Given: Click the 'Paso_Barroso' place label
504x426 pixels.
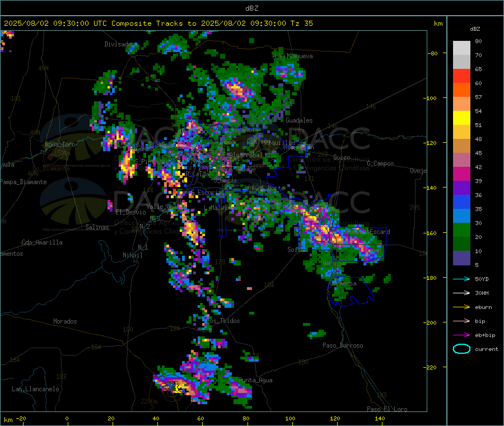Looking at the screenshot, I should click(x=343, y=346).
